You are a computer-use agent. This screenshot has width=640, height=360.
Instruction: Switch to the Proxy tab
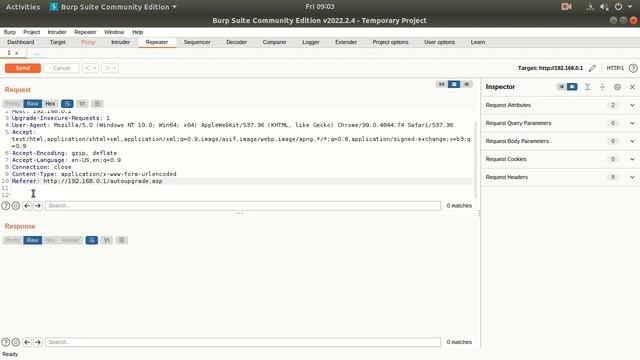click(88, 42)
